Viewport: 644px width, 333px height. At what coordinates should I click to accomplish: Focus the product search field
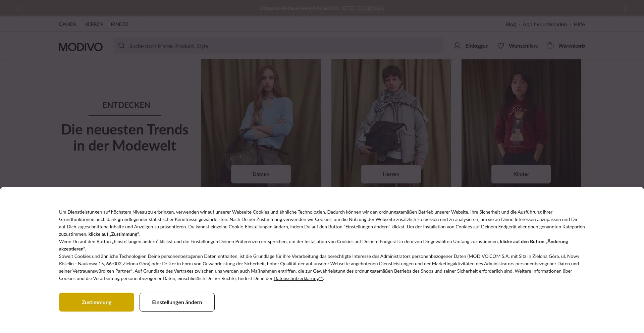click(278, 46)
